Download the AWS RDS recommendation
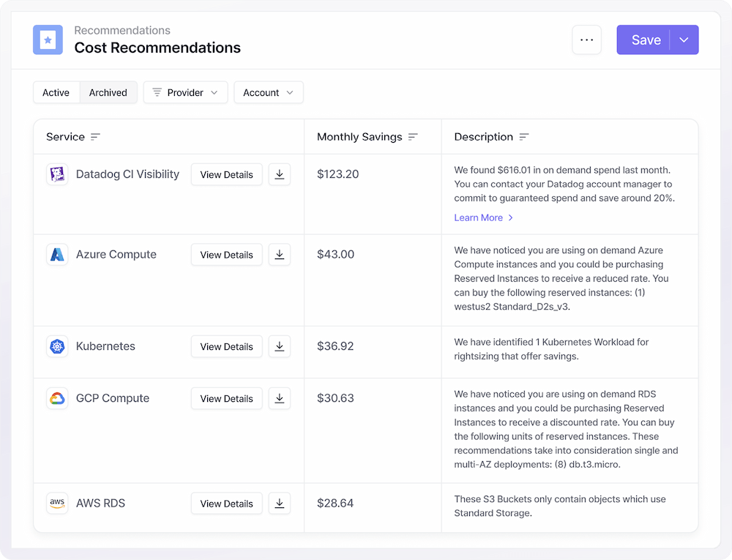The height and width of the screenshot is (560, 732). [x=279, y=504]
